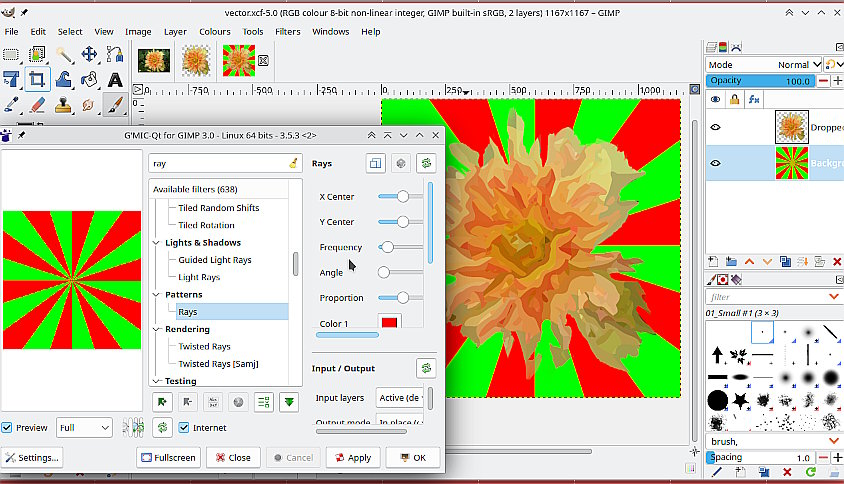Pick the Eraser tool
This screenshot has height=484, width=844.
point(37,105)
